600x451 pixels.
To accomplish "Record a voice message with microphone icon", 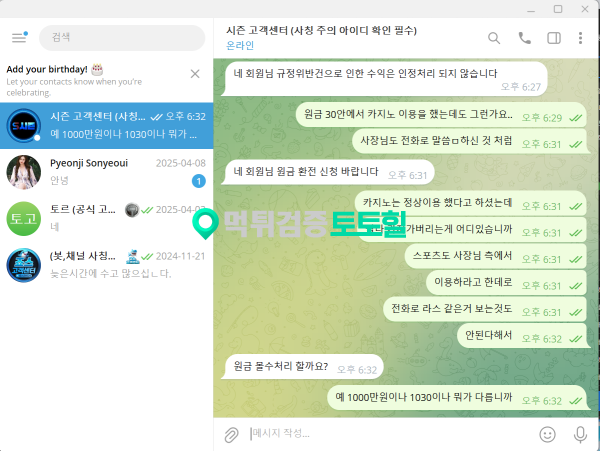I will (x=580, y=434).
